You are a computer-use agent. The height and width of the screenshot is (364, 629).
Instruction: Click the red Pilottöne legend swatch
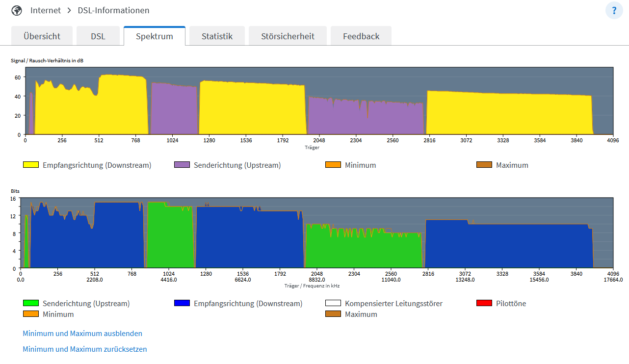pyautogui.click(x=484, y=303)
